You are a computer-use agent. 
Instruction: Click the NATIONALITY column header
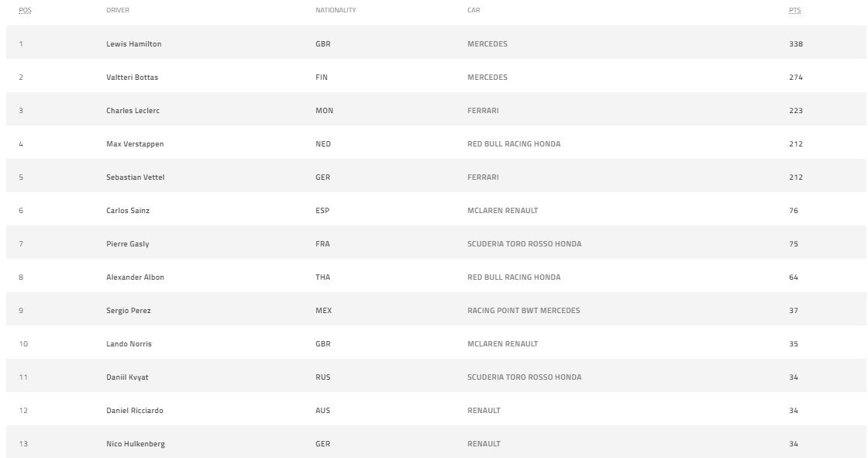pyautogui.click(x=336, y=10)
